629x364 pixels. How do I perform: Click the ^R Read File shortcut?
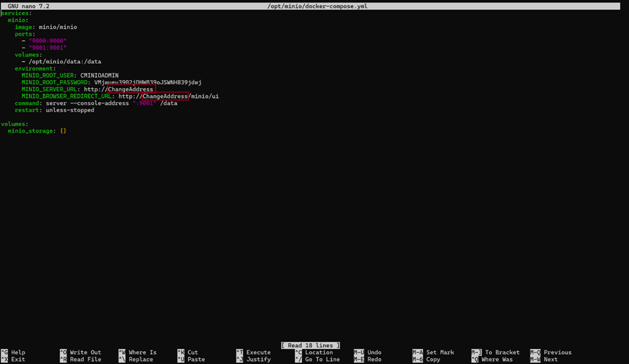81,359
